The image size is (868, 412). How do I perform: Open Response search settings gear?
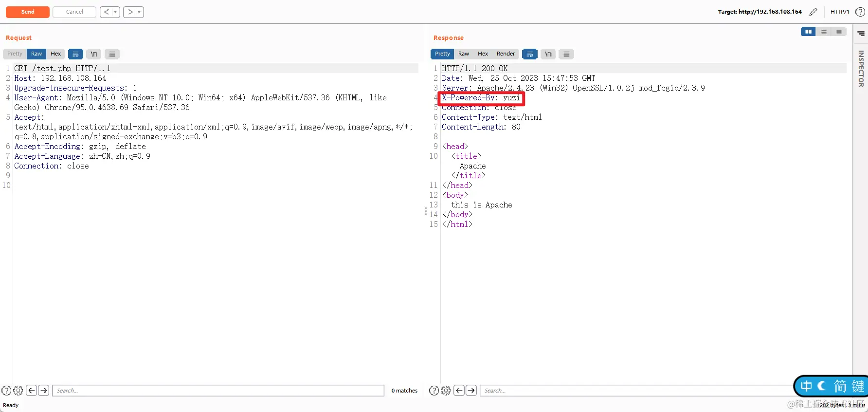446,391
